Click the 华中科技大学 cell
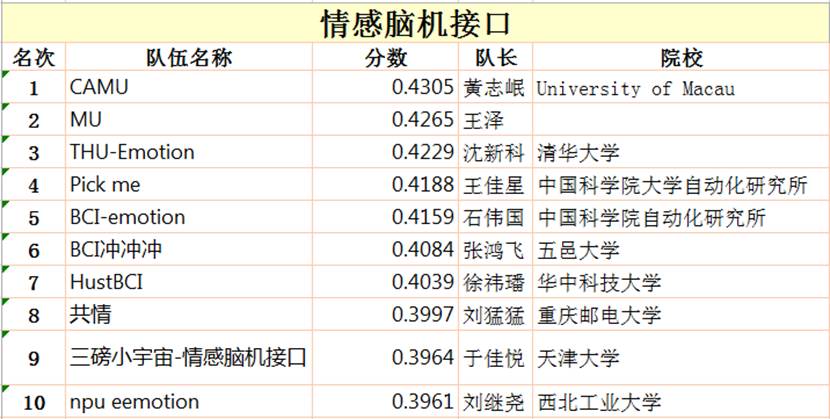The height and width of the screenshot is (419, 830). (x=680, y=282)
